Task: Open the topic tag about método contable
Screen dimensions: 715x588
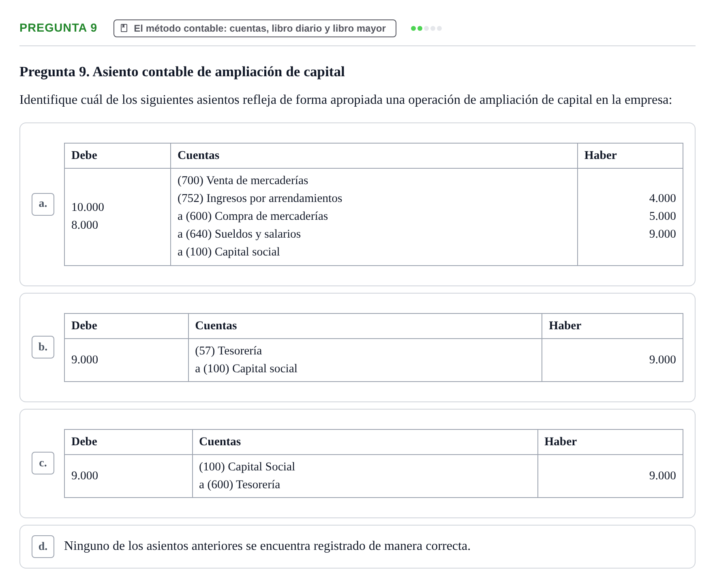Action: click(255, 28)
